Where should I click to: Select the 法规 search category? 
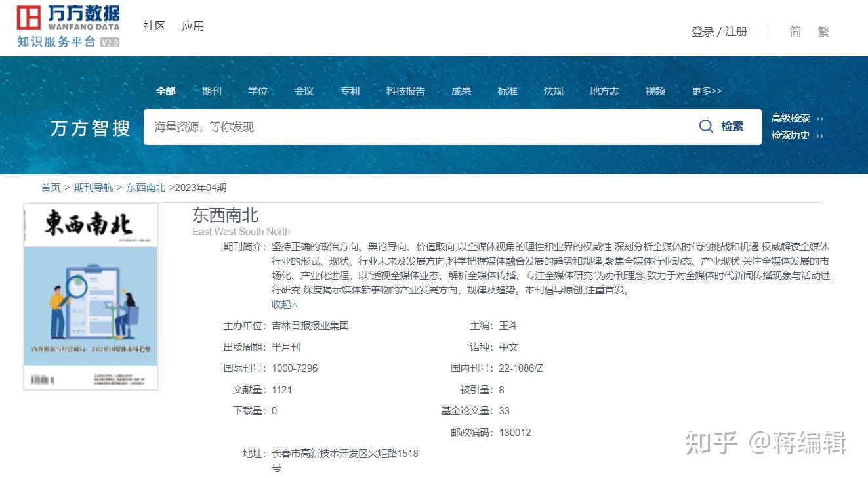(x=553, y=91)
